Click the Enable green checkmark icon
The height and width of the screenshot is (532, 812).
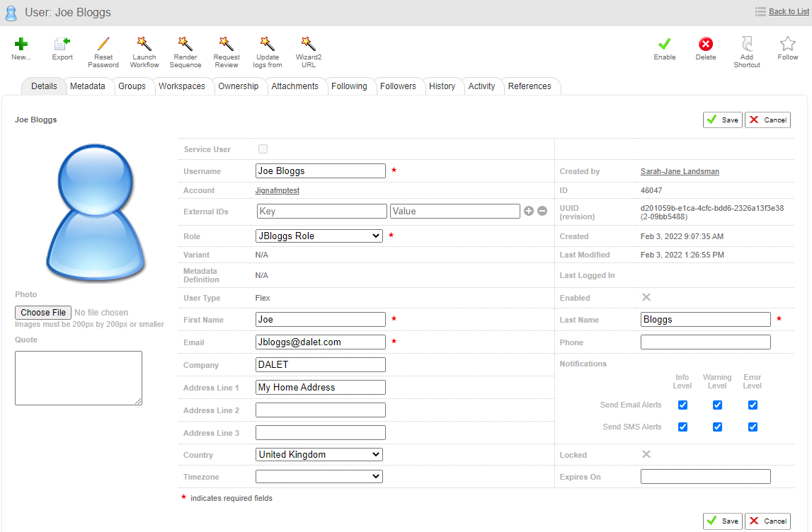pyautogui.click(x=664, y=44)
